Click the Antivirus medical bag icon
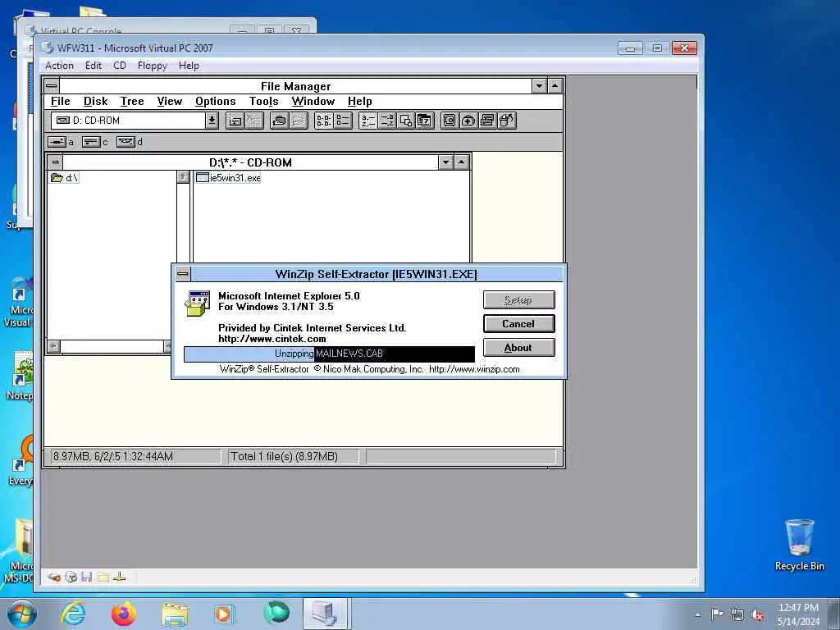Viewport: 840px width, 630px height. [468, 121]
